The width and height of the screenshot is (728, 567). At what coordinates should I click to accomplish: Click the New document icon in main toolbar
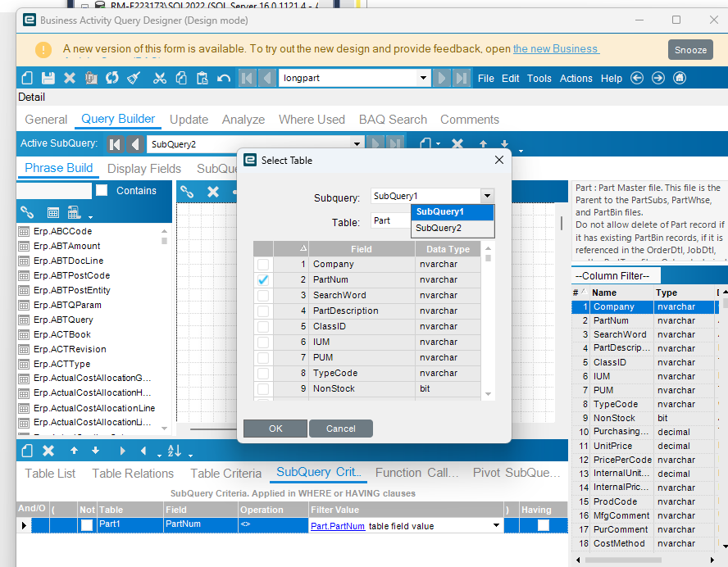point(27,78)
